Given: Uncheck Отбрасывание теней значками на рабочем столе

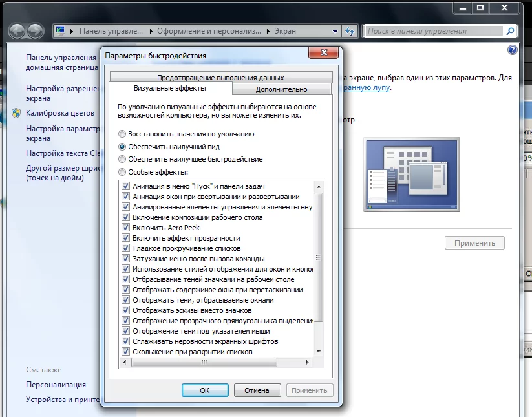Looking at the screenshot, I should (x=125, y=279).
